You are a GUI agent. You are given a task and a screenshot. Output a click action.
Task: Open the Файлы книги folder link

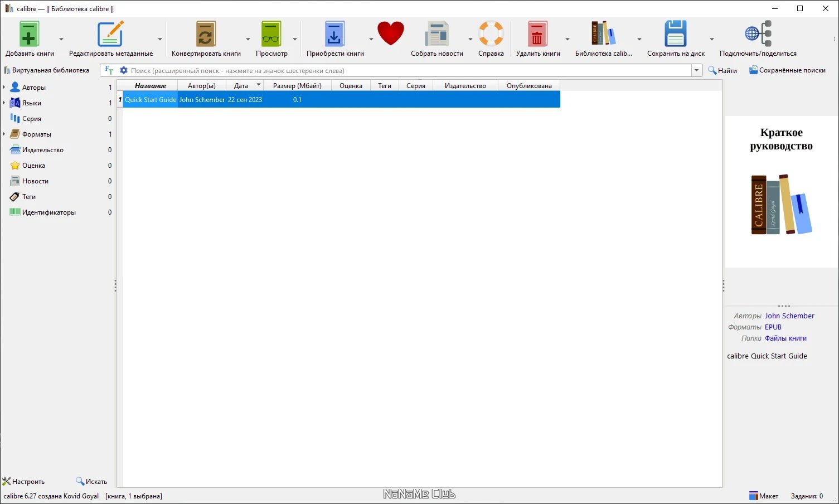[x=785, y=338]
